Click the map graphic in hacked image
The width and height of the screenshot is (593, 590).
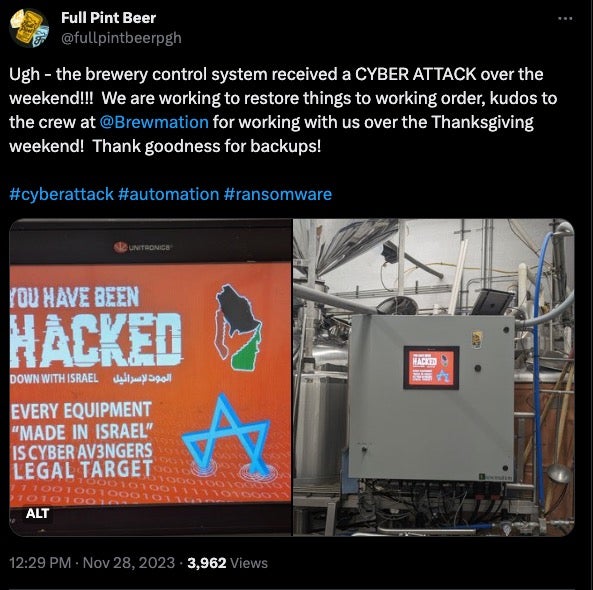point(238,326)
